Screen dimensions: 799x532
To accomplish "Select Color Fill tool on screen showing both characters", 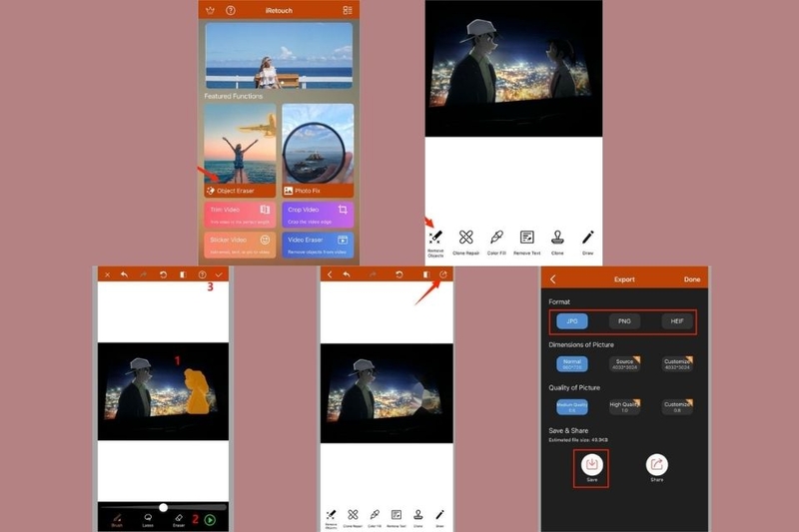I will [496, 243].
